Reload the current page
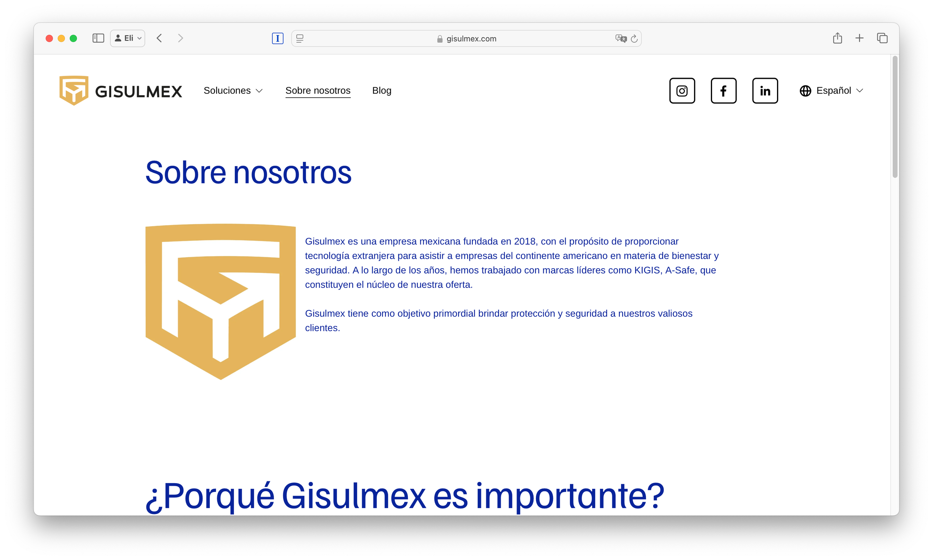The height and width of the screenshot is (560, 933). [634, 38]
